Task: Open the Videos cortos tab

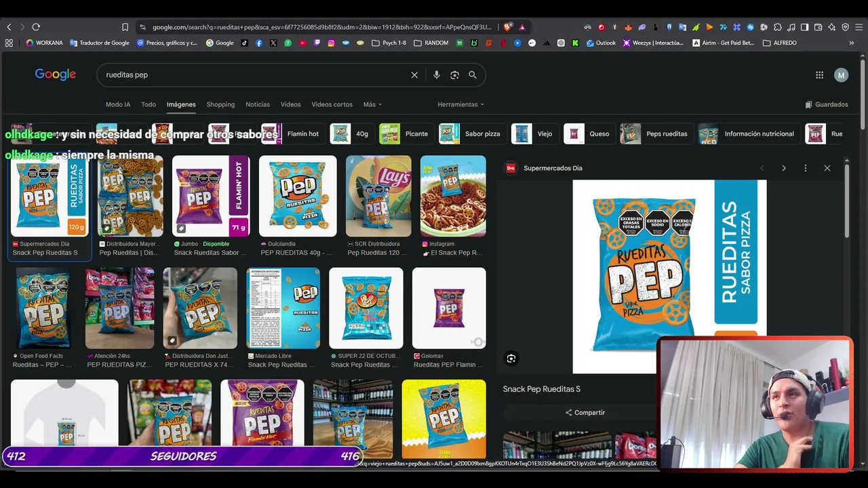Action: tap(332, 104)
